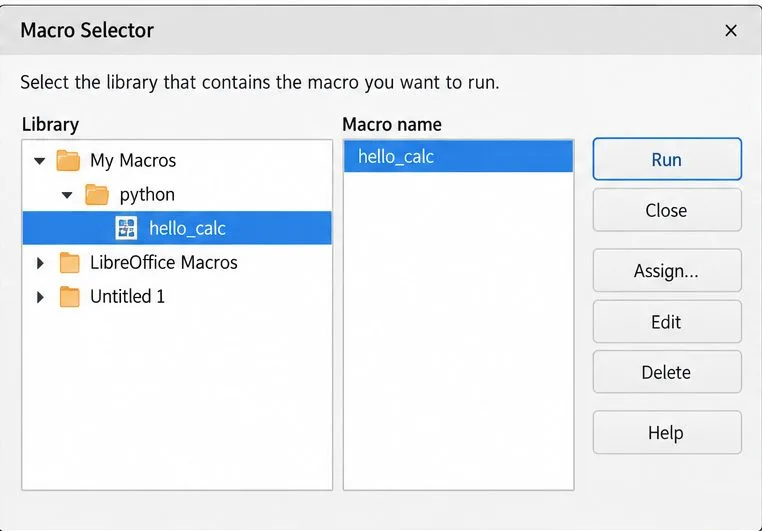Click the My Macros folder icon

coord(68,160)
